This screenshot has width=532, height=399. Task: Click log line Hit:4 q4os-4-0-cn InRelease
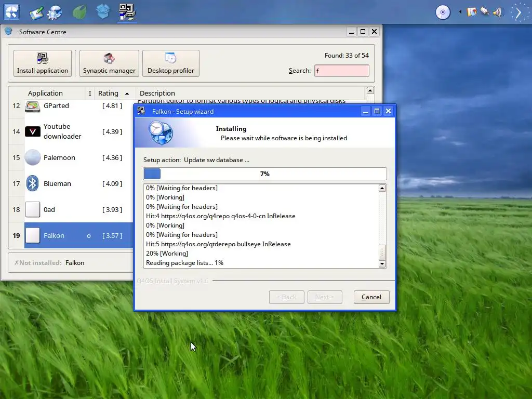(220, 216)
